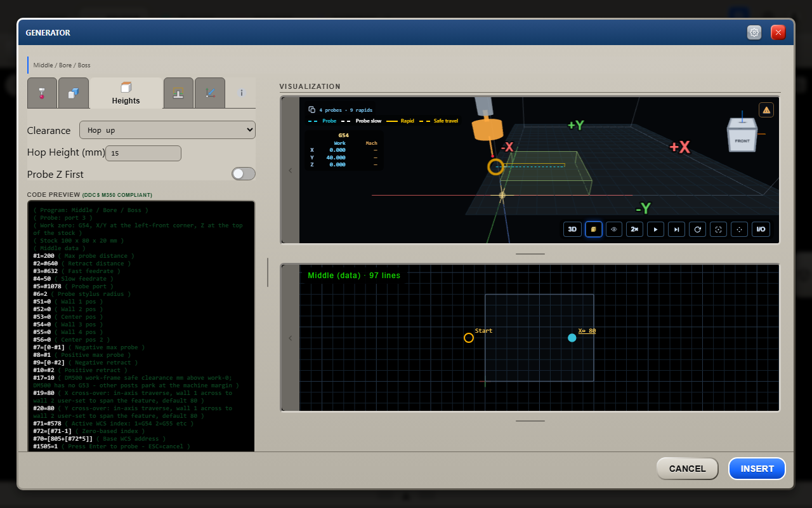Step forward in the simulation
Screen dimensions: 812x508
(676, 229)
